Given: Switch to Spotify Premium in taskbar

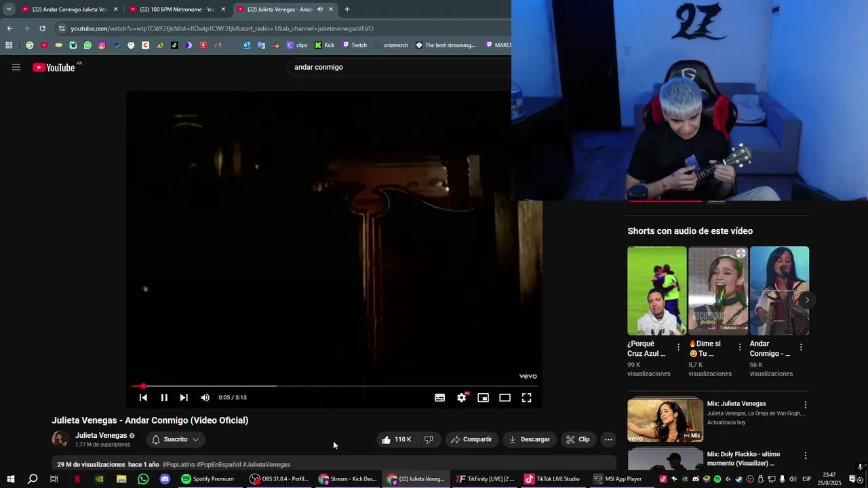Looking at the screenshot, I should click(208, 479).
